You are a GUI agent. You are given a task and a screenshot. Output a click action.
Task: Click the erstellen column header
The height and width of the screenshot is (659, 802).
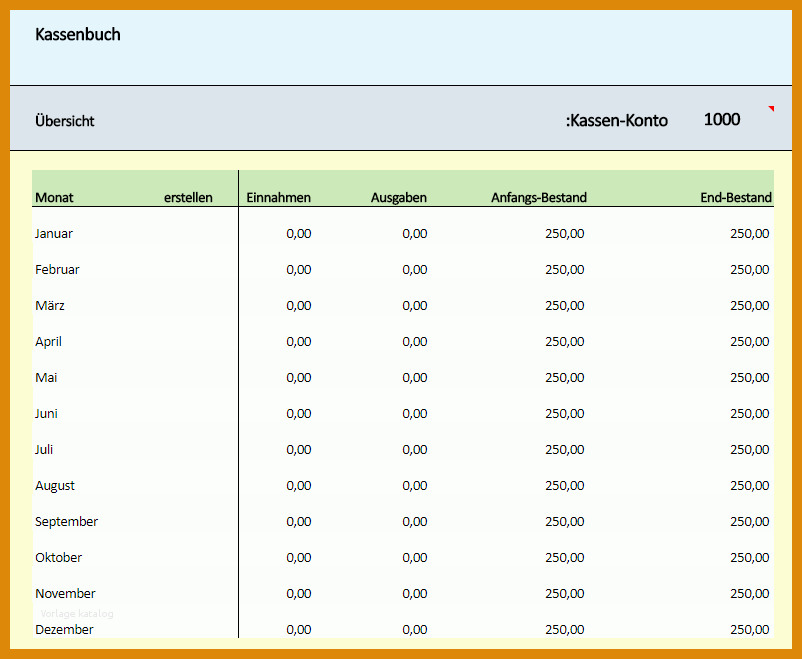[188, 197]
